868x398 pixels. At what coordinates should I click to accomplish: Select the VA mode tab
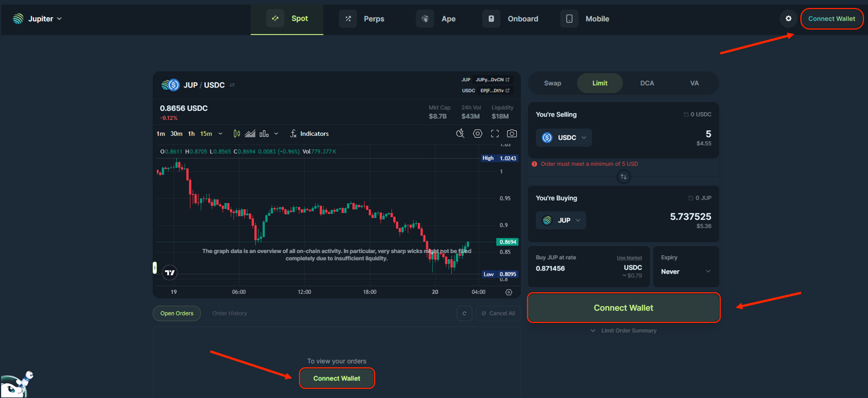(x=694, y=83)
